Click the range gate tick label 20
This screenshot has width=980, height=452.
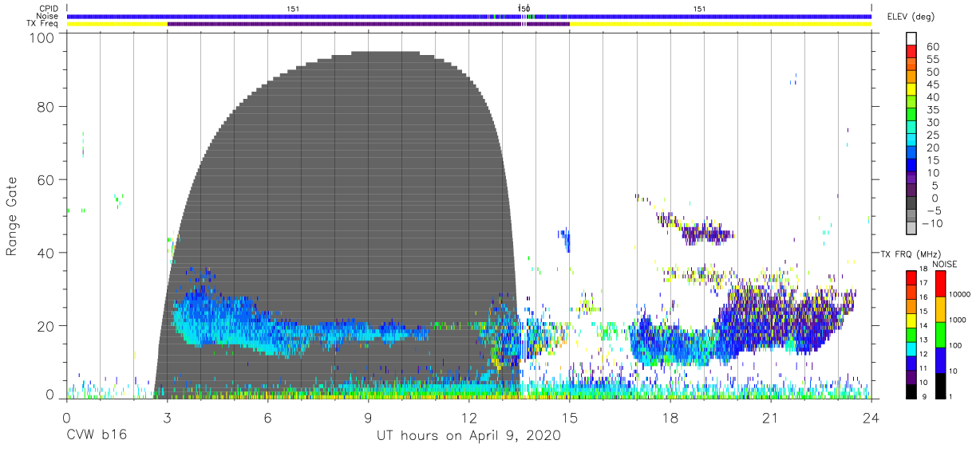pyautogui.click(x=45, y=325)
